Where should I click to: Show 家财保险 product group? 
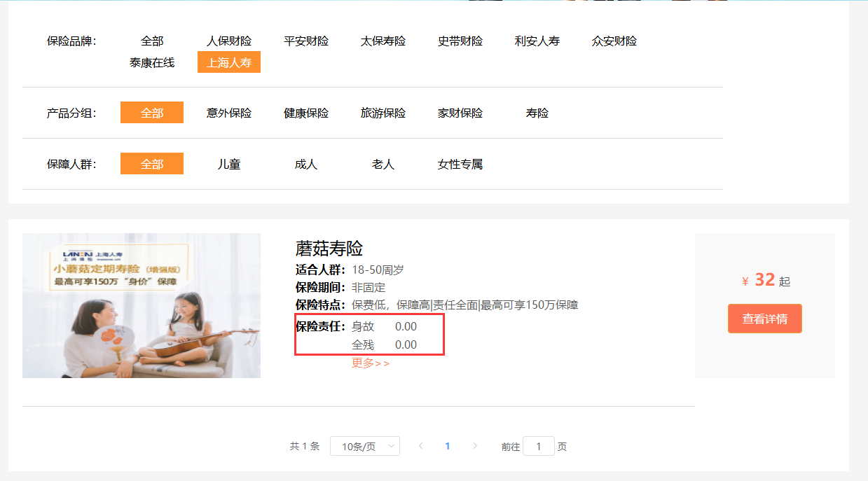point(460,113)
